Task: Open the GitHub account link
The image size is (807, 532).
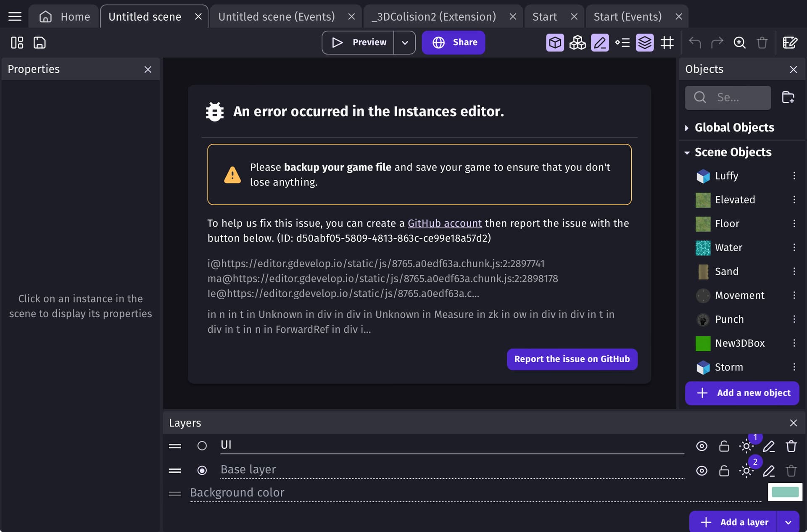Action: [445, 223]
